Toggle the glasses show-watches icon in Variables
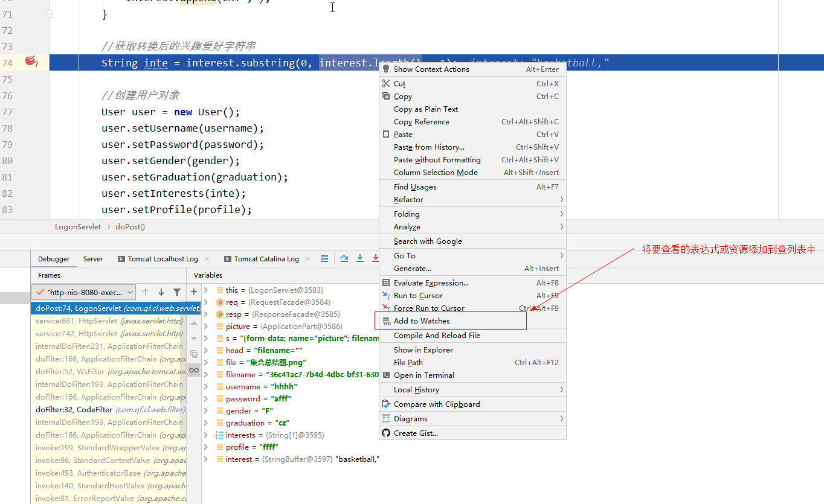The image size is (824, 504). pos(194,370)
